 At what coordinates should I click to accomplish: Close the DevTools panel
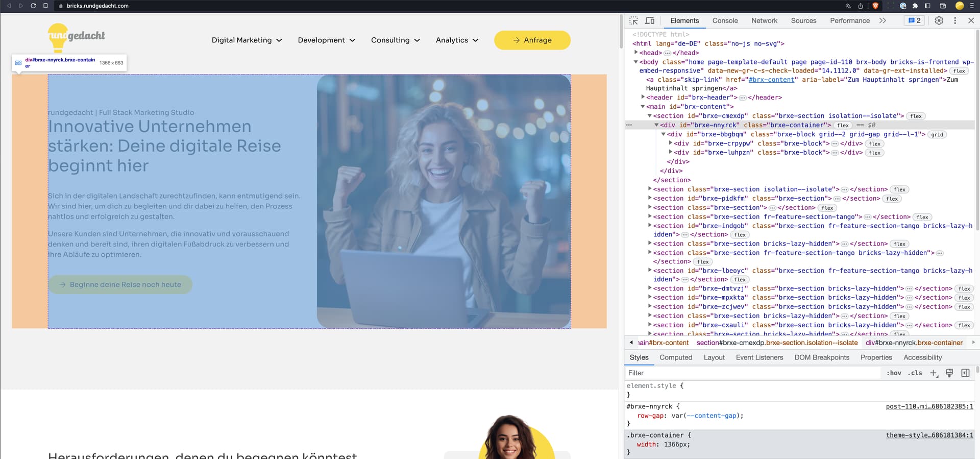pos(971,20)
